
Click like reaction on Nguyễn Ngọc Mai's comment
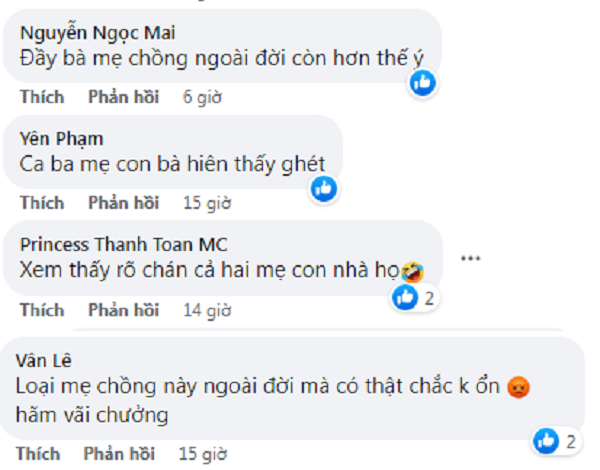click(x=424, y=83)
